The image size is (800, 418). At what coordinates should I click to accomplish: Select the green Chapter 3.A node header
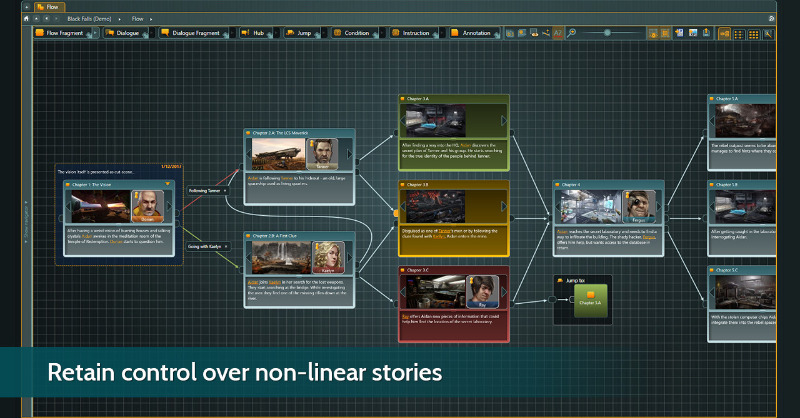[454, 99]
